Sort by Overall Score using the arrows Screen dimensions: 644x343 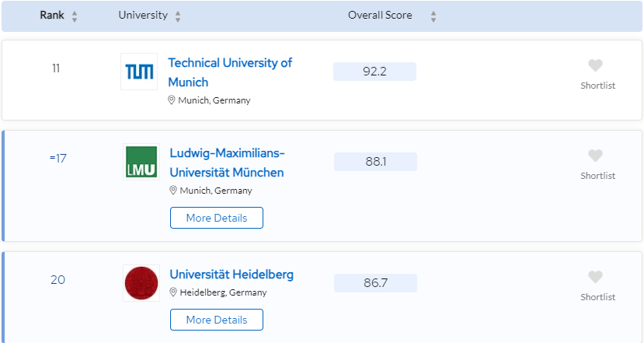(x=433, y=16)
